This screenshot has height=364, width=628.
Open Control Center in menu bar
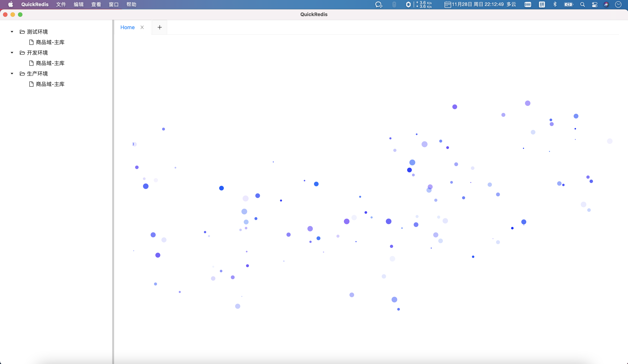point(595,4)
